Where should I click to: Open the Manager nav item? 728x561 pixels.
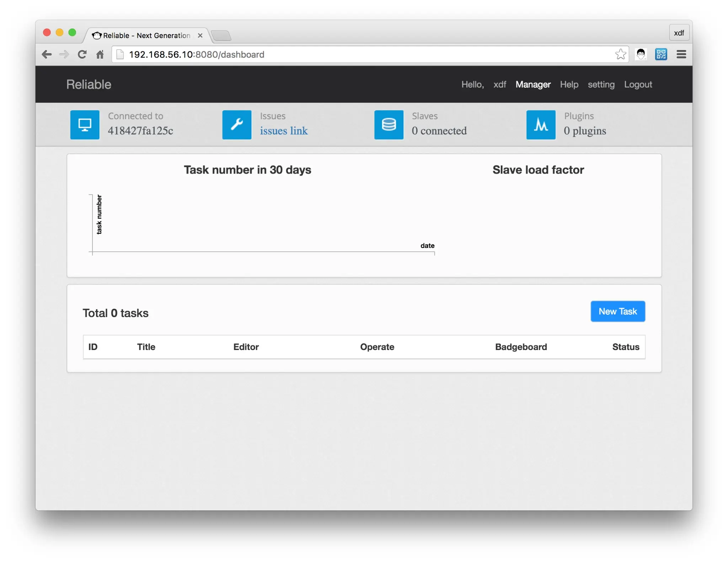click(533, 85)
